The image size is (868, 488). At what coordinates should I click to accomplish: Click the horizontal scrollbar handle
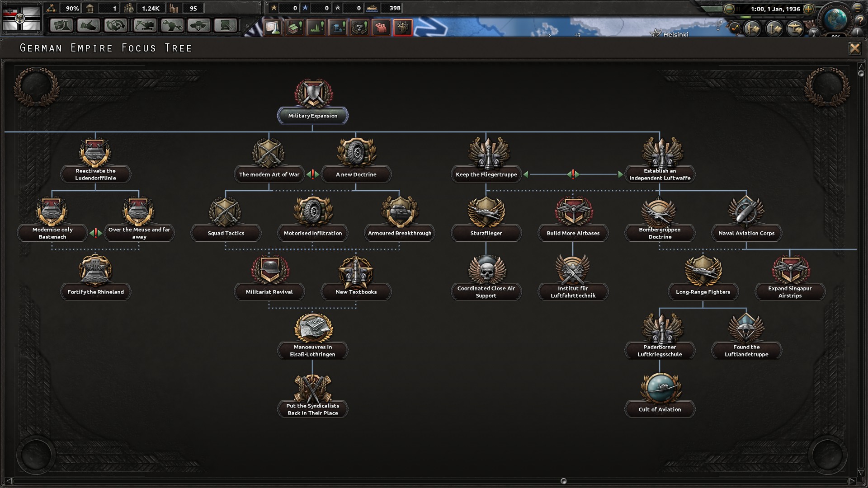563,481
